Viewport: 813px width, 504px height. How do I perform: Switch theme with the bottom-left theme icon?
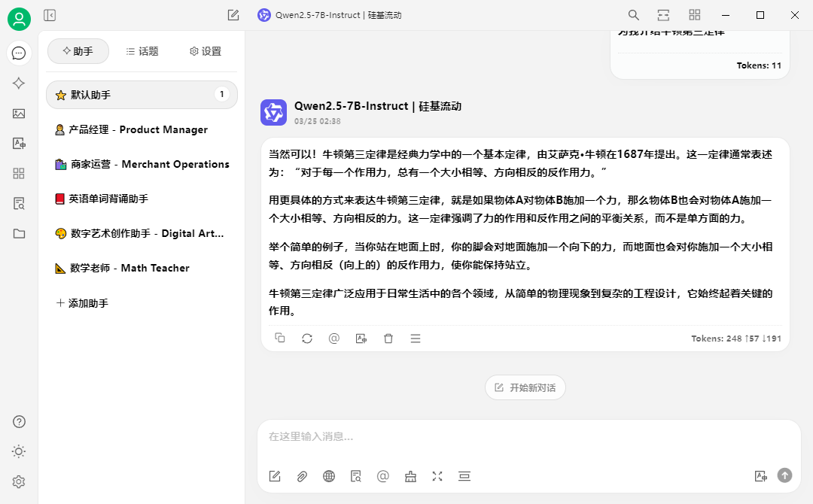click(x=19, y=451)
